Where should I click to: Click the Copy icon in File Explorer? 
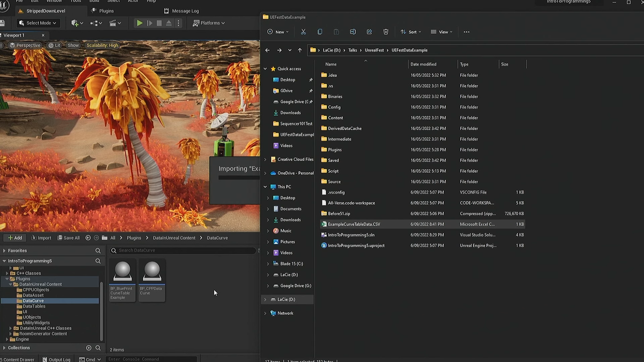click(320, 32)
